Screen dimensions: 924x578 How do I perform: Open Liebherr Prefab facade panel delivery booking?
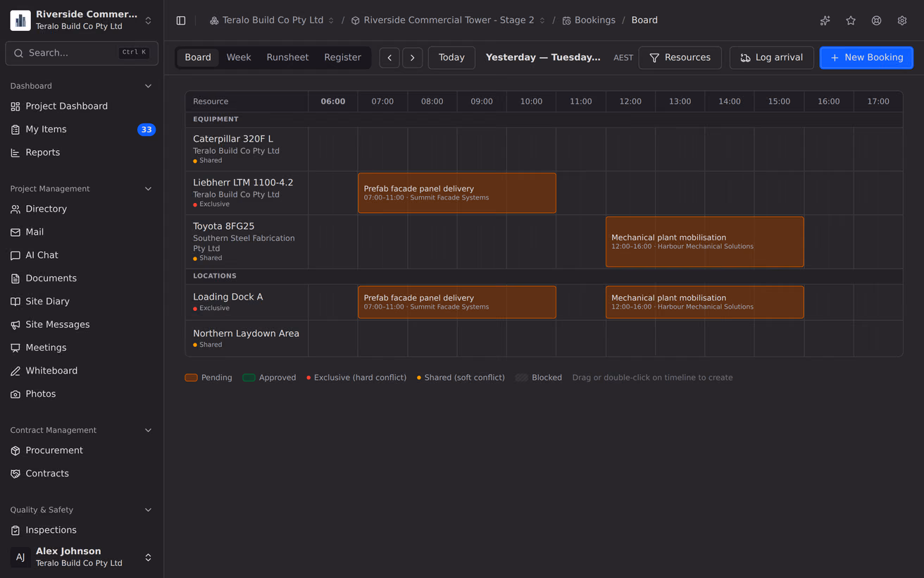(457, 193)
